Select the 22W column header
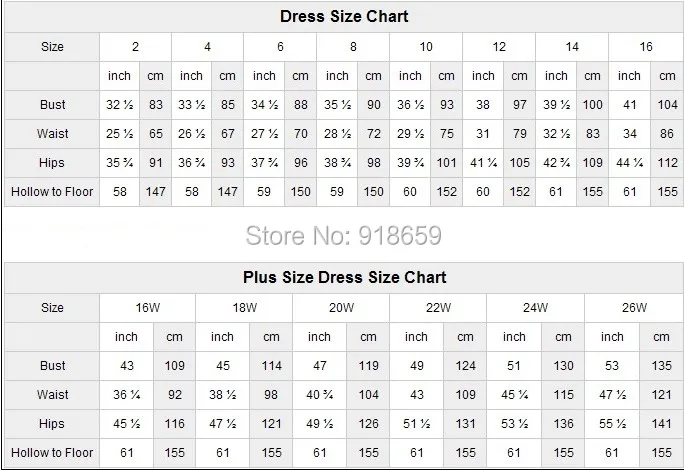The height and width of the screenshot is (470, 684). pos(440,308)
